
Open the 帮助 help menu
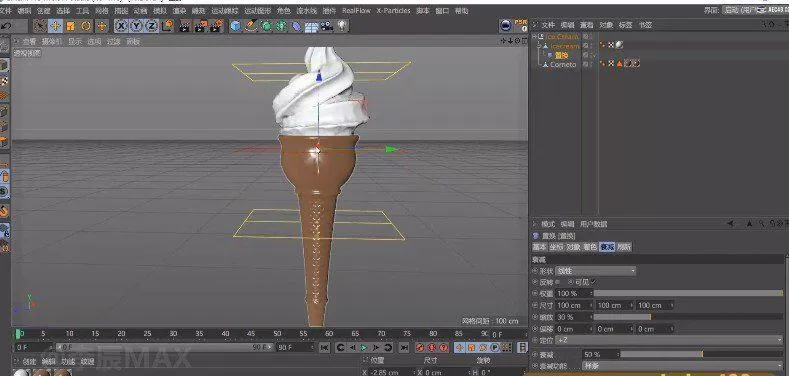(461, 11)
